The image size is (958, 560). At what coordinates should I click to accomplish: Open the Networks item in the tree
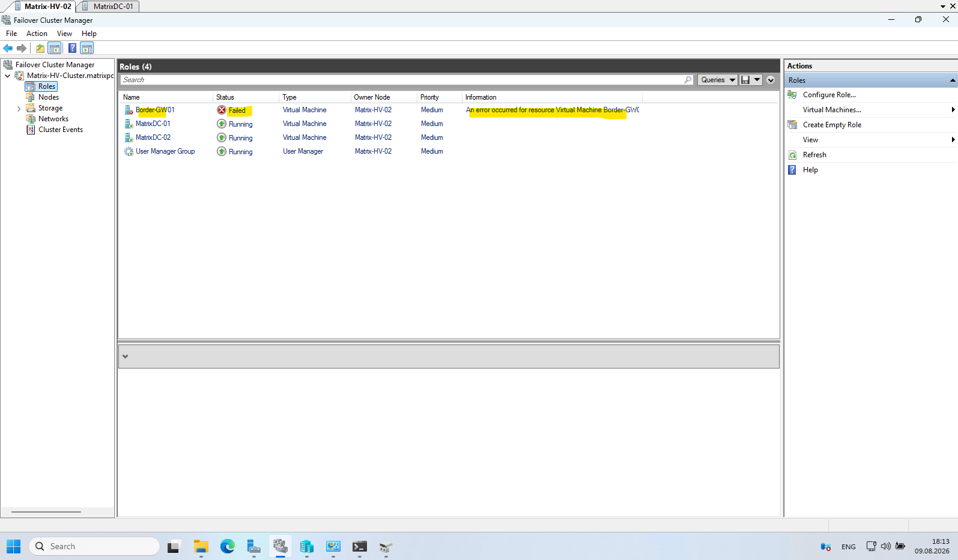(53, 119)
